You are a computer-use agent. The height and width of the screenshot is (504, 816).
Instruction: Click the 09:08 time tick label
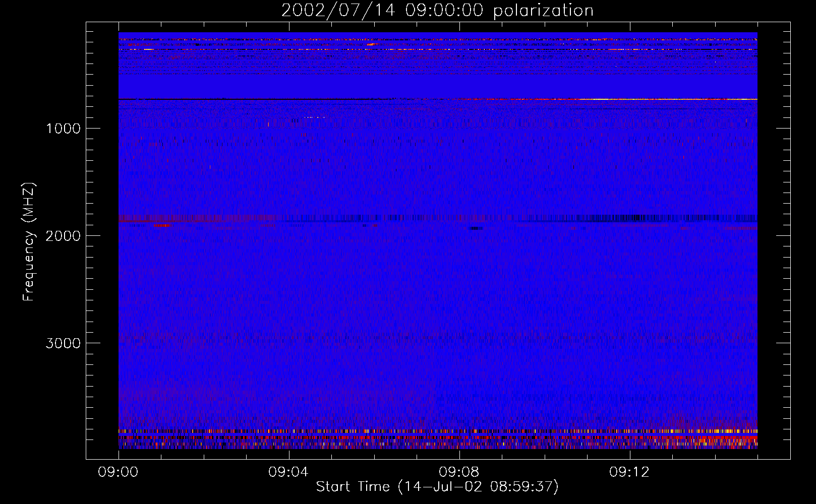(459, 472)
